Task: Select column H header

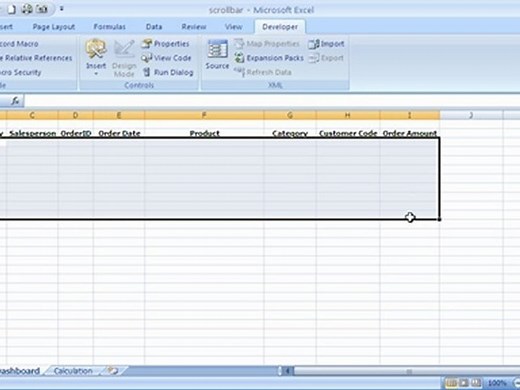Action: 348,115
